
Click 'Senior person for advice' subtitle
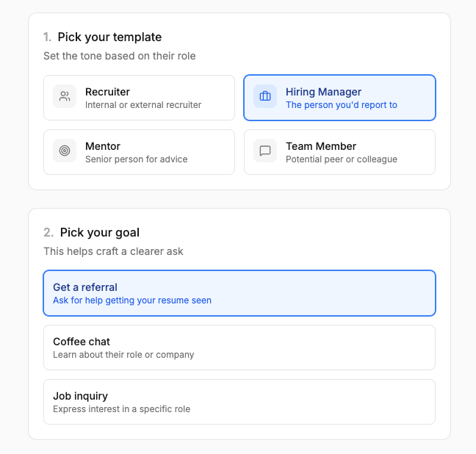tap(137, 159)
